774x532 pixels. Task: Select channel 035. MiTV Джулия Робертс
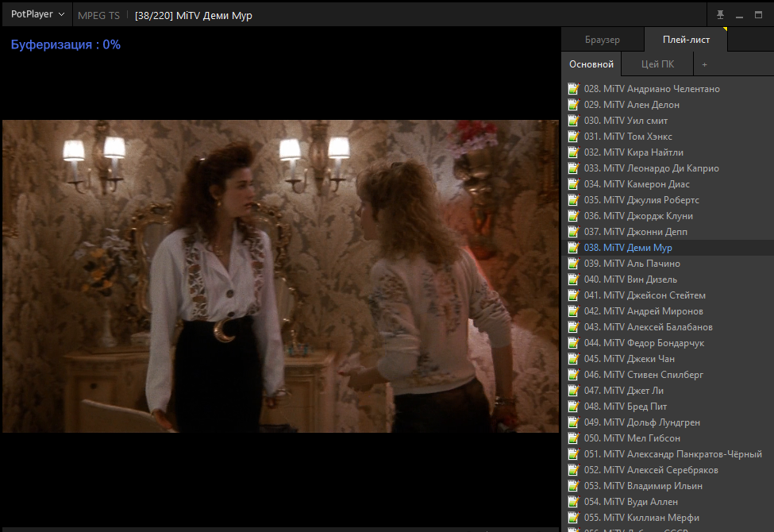coord(668,200)
